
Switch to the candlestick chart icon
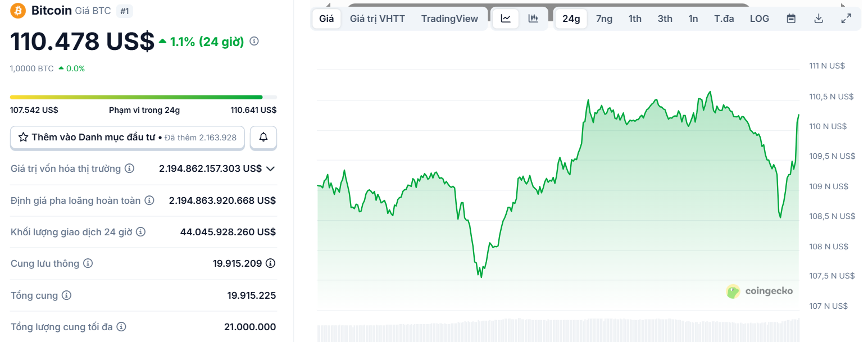(533, 18)
